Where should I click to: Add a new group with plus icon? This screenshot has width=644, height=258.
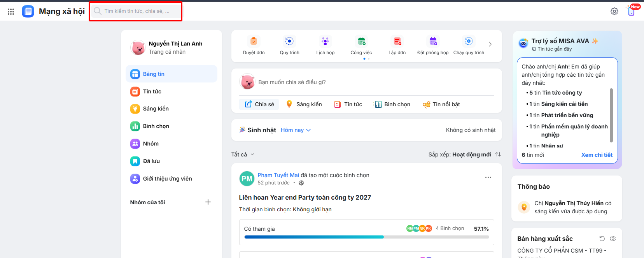(208, 202)
